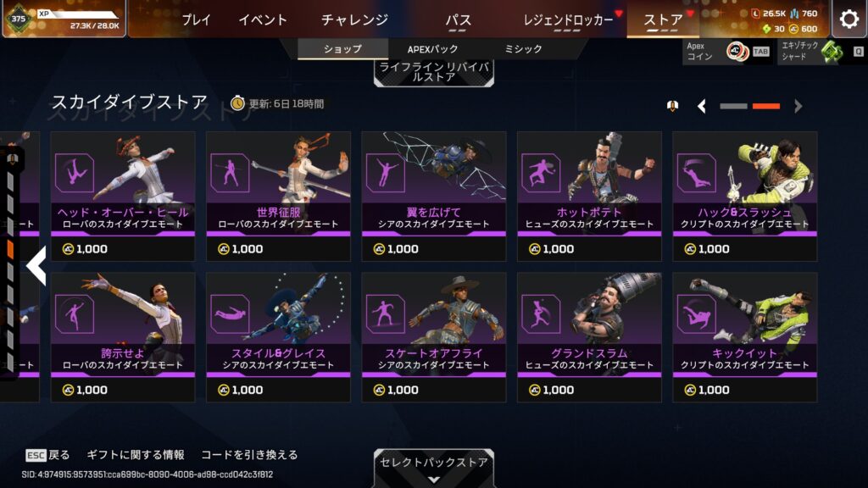Click the large white left chevron
This screenshot has width=868, height=488.
(x=36, y=266)
